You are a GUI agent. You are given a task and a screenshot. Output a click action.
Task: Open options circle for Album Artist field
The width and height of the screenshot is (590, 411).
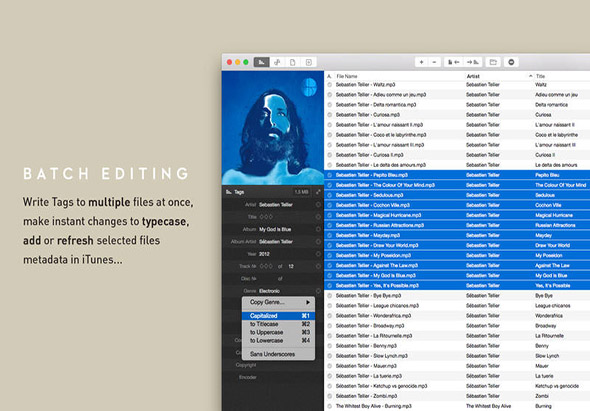coord(318,242)
